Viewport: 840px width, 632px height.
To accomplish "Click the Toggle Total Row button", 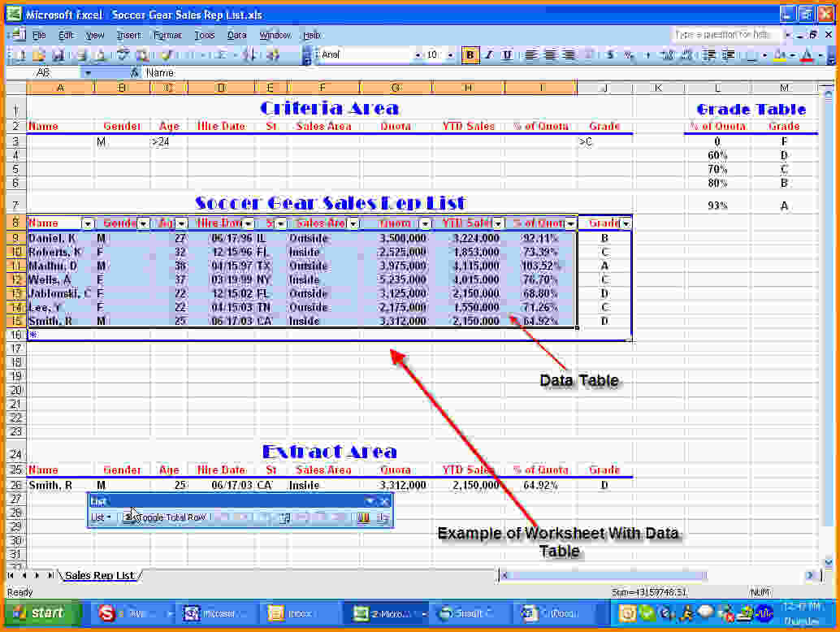I will (165, 517).
